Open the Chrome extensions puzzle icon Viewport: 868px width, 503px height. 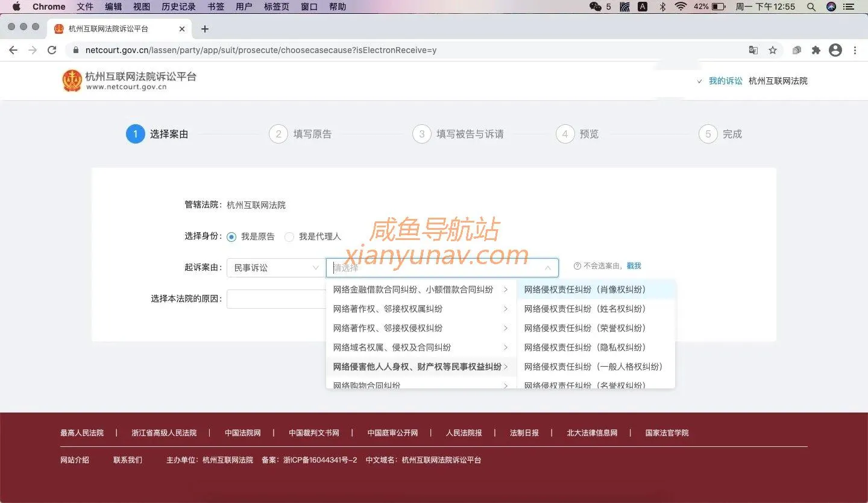click(x=816, y=50)
